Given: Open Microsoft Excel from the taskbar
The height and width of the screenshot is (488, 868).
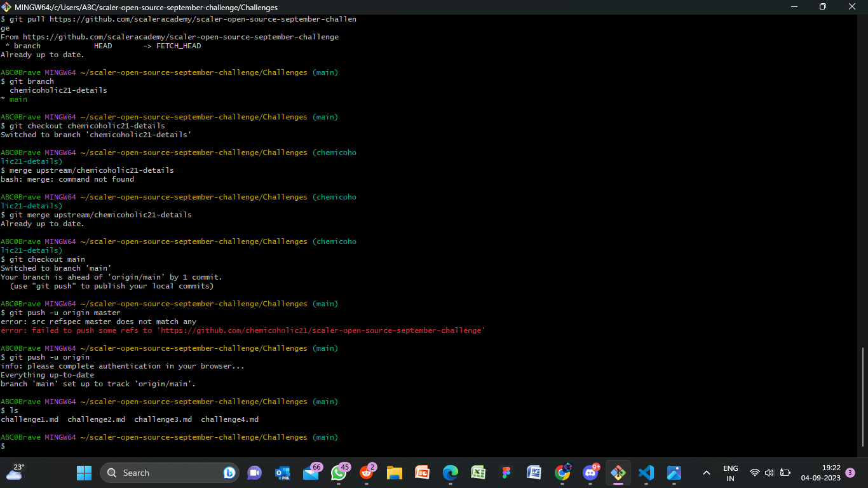Looking at the screenshot, I should point(478,473).
